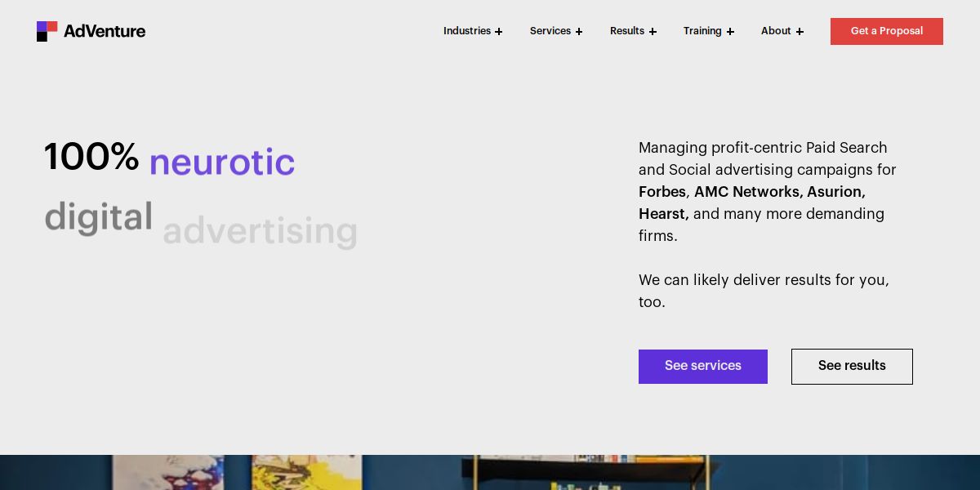Click "We can likely deliver results" sentence

click(x=764, y=291)
